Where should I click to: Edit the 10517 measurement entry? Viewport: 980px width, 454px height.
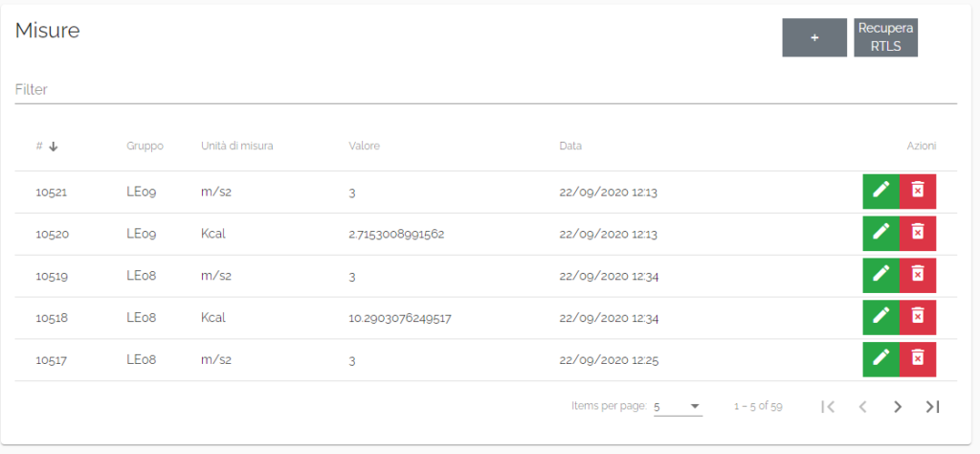pyautogui.click(x=880, y=360)
